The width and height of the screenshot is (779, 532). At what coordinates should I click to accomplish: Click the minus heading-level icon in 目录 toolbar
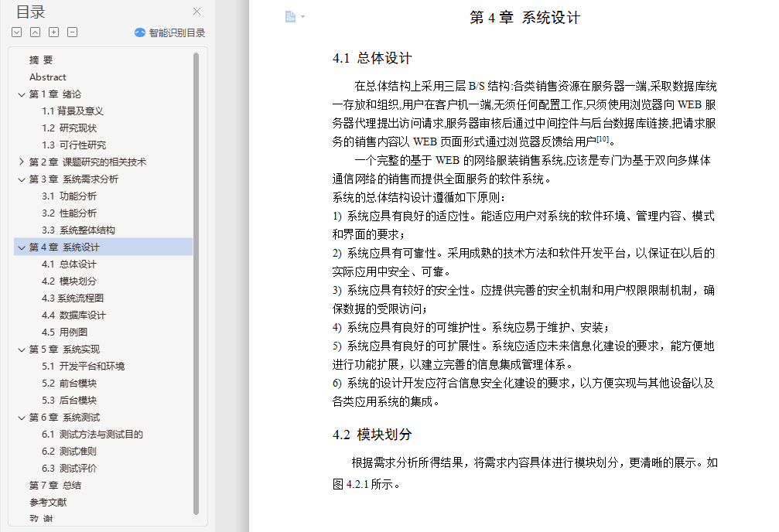[73, 32]
